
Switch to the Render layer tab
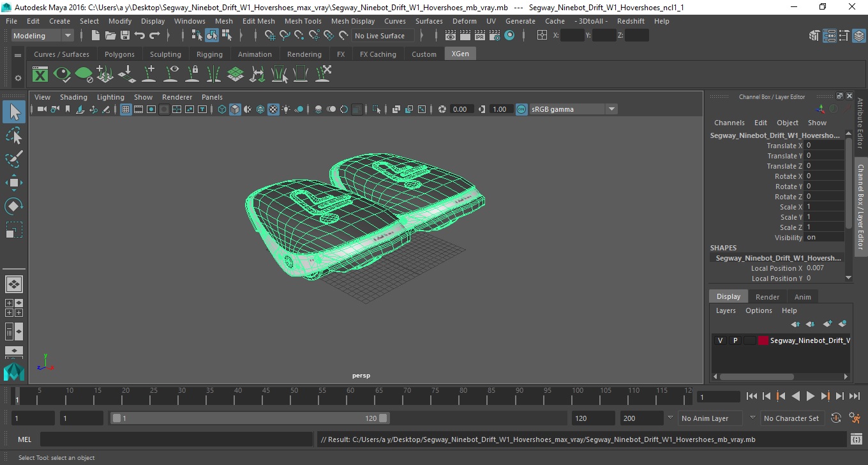point(767,297)
